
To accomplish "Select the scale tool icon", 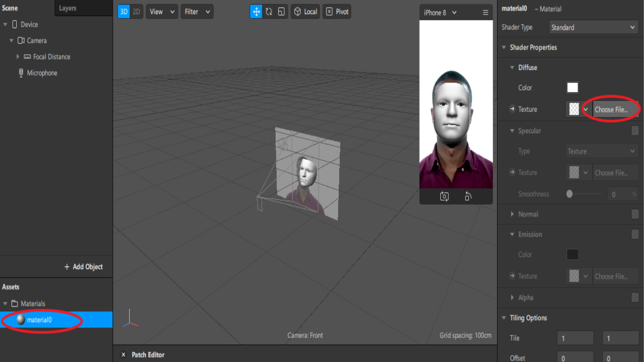I will click(x=281, y=12).
